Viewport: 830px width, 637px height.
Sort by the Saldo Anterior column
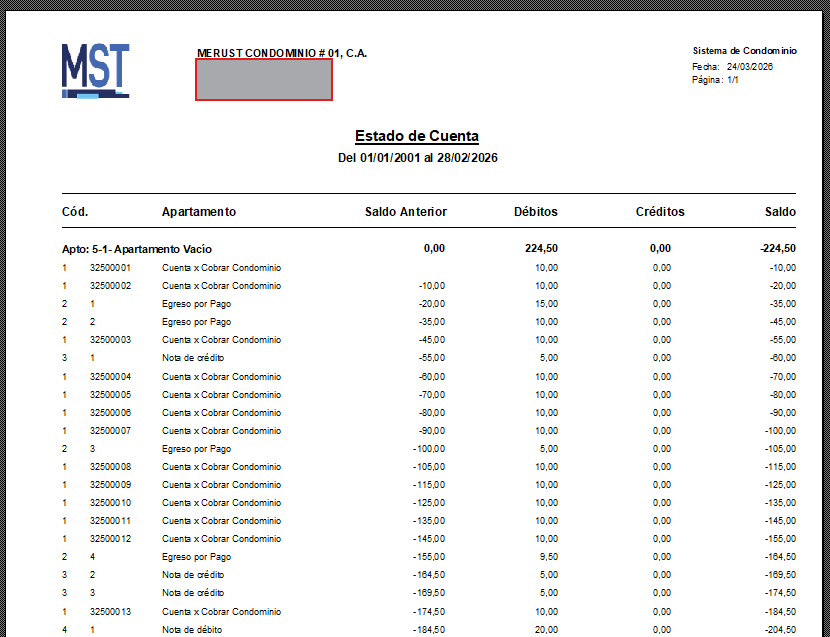407,211
